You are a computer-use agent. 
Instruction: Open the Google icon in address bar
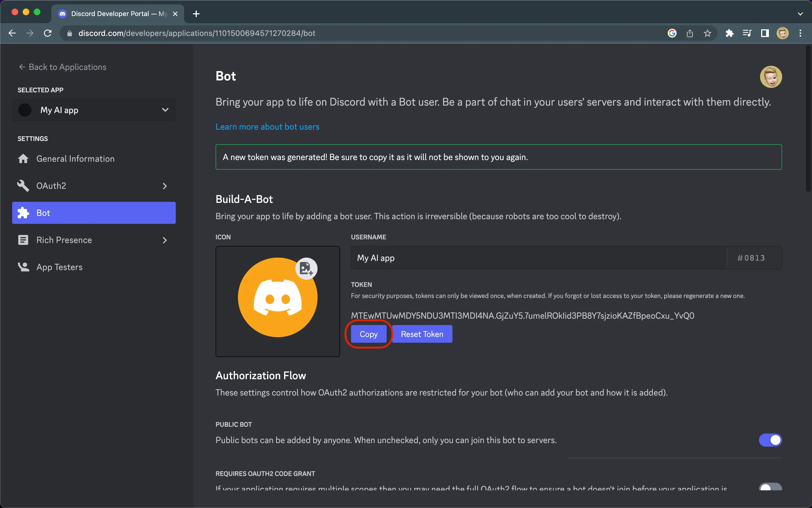[672, 33]
